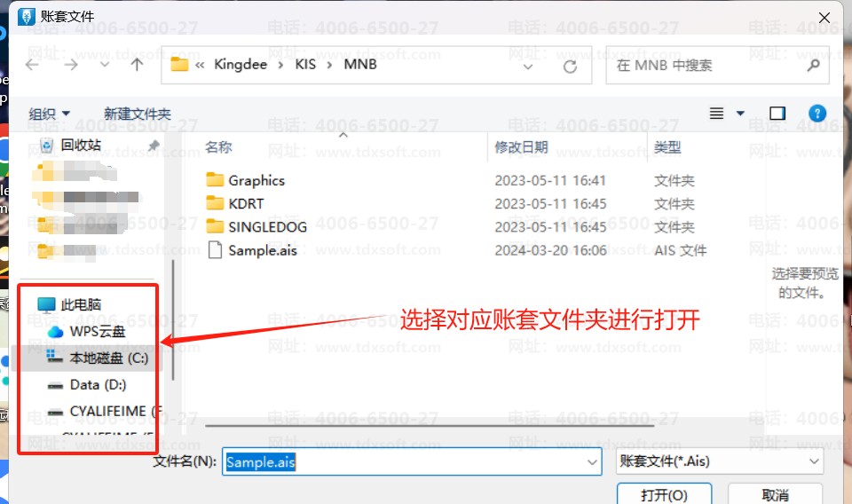The image size is (852, 504).
Task: Select 本地磁盘 (C:) in sidebar
Action: pos(108,358)
